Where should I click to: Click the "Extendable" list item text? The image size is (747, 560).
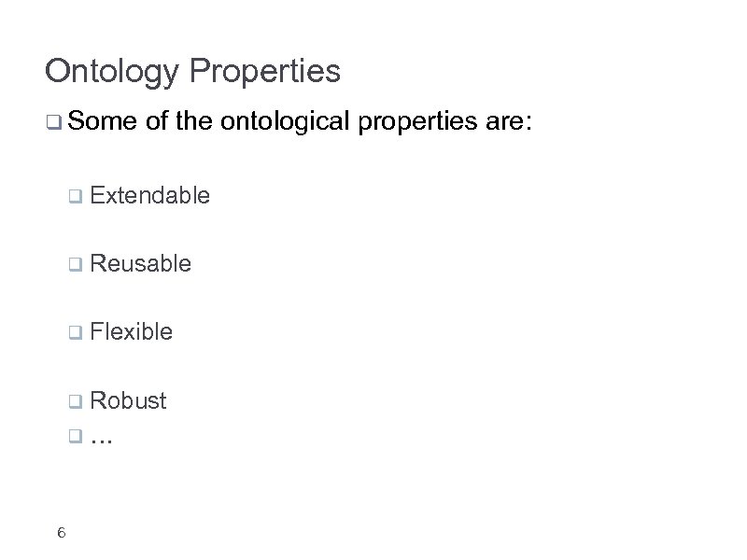pyautogui.click(x=150, y=196)
